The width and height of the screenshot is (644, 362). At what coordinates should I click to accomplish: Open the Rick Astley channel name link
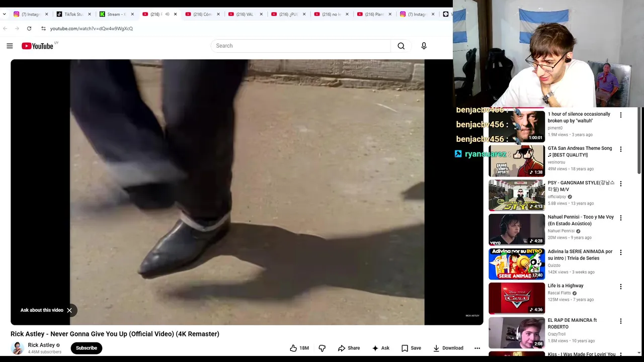[41, 345]
